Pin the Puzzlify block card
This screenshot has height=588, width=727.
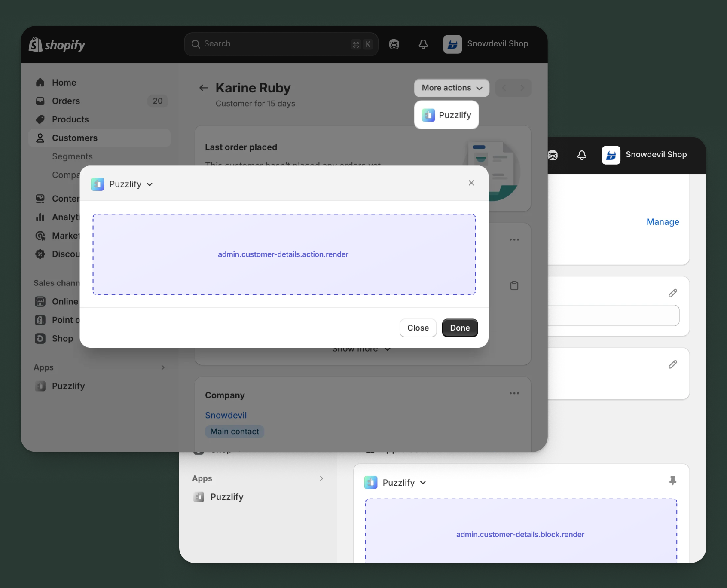[x=673, y=481]
